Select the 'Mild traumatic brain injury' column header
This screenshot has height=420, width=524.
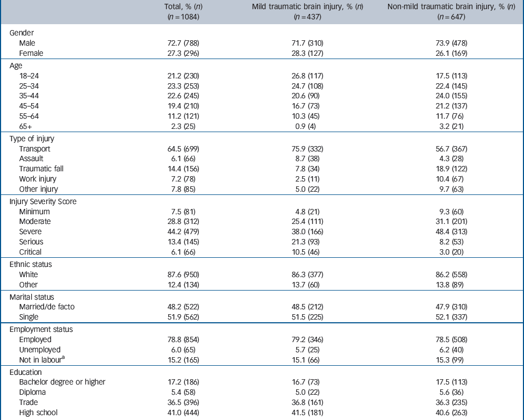click(307, 6)
